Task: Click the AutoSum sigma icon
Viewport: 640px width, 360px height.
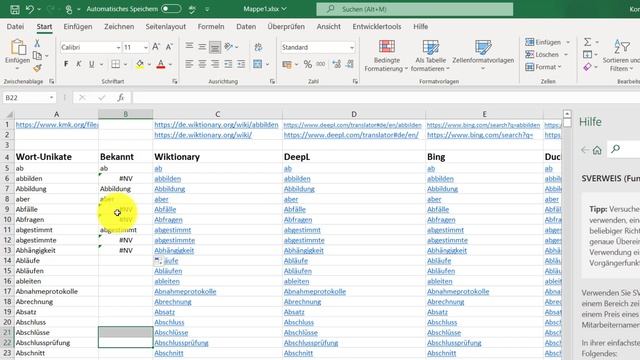Action: pos(587,42)
